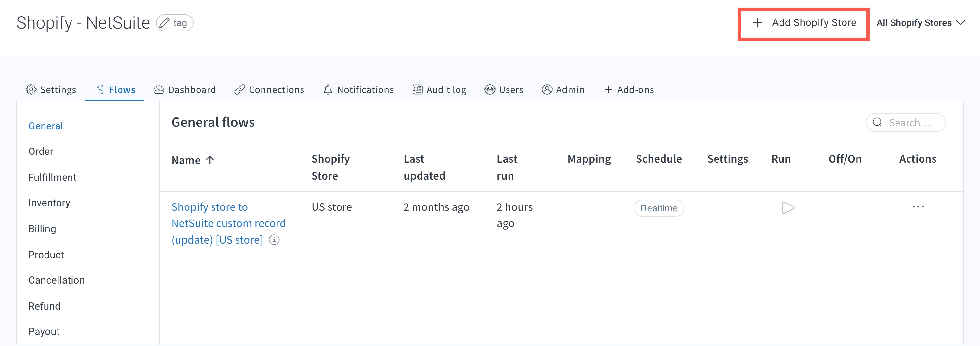Screen dimensions: 980x346
Task: Go to the Notifications tab
Action: pyautogui.click(x=358, y=89)
